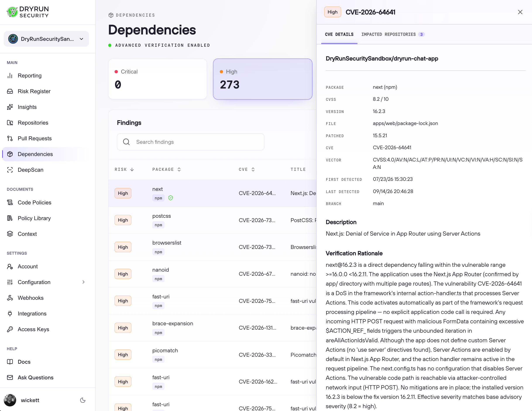
Task: Toggle dark mode moon icon
Action: point(83,400)
